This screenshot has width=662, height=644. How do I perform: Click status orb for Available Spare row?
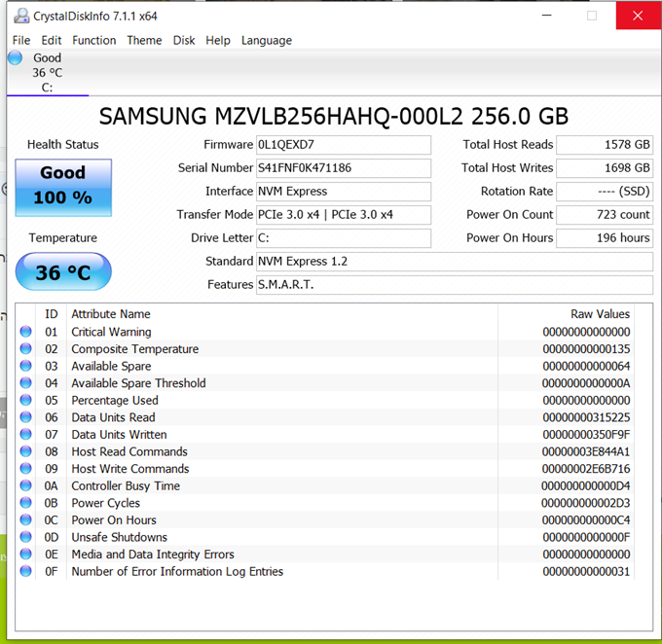25,366
